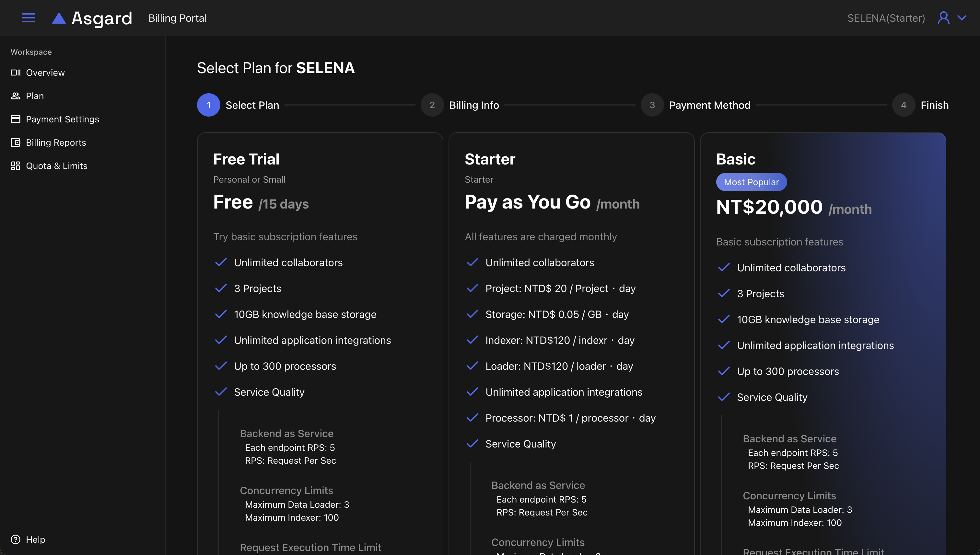Click 'Indexer: NTD$120 / indexr · day'
This screenshot has width=980, height=555.
click(560, 340)
